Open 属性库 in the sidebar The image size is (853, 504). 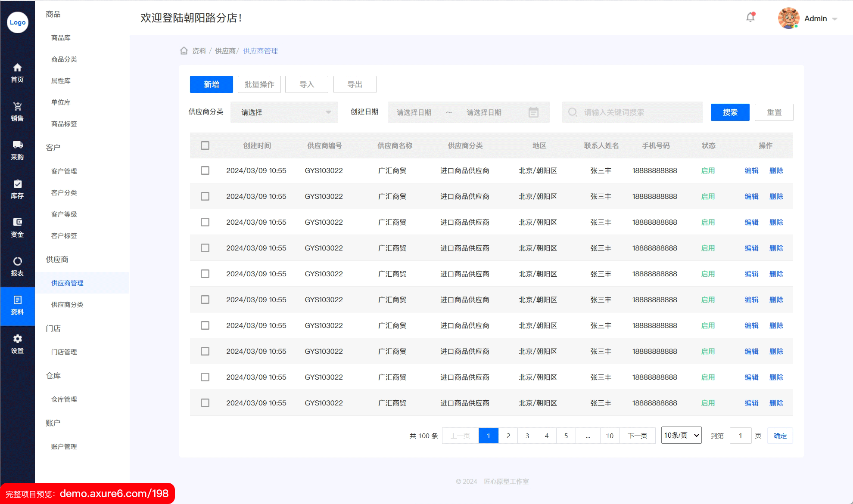[x=61, y=81]
